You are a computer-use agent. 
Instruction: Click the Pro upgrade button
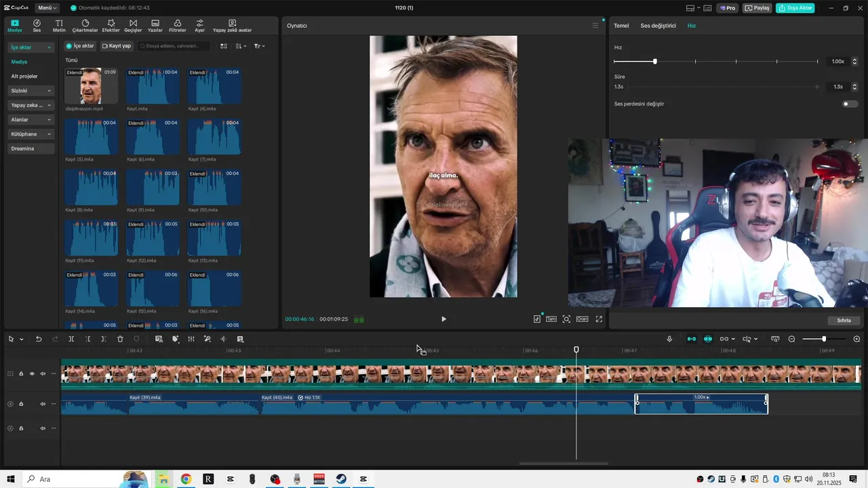click(728, 8)
